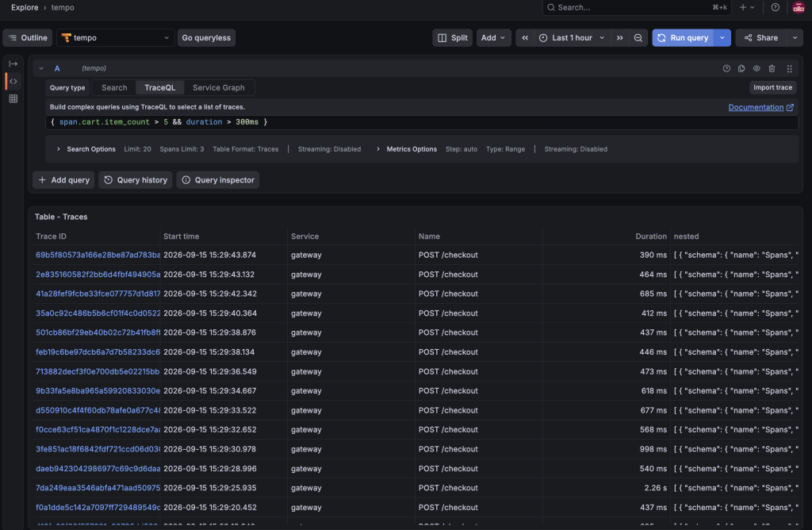Select start time 2026-09-15 15:29:28.996 cell
This screenshot has height=530, width=812.
point(223,469)
